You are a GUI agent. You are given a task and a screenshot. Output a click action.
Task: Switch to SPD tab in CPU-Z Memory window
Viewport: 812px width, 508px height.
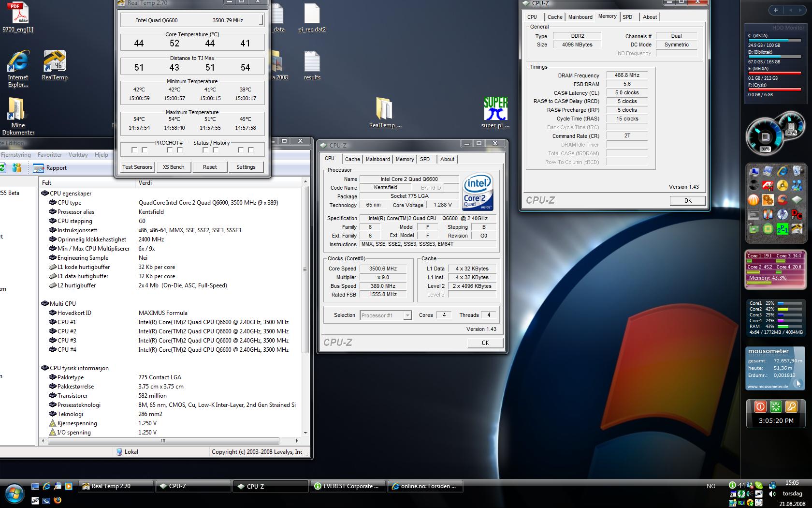[x=627, y=17]
